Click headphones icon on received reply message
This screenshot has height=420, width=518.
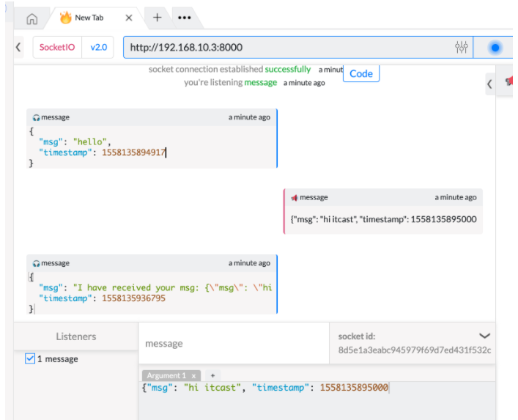pos(36,263)
